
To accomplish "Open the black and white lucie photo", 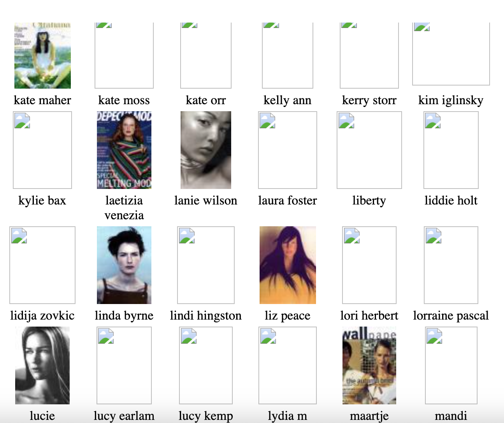I will (42, 365).
